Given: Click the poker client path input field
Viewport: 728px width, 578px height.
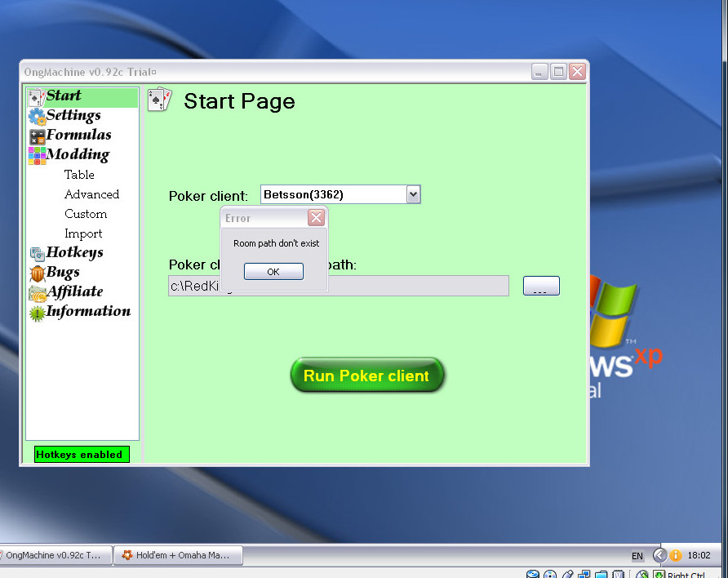Looking at the screenshot, I should pos(339,286).
